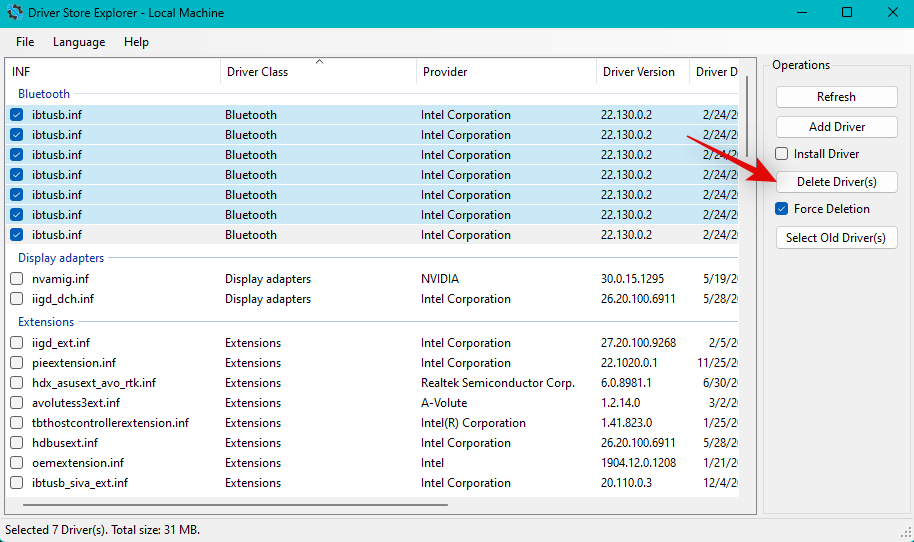The height and width of the screenshot is (542, 914).
Task: Maximize the Driver Store Explorer window
Action: [847, 12]
